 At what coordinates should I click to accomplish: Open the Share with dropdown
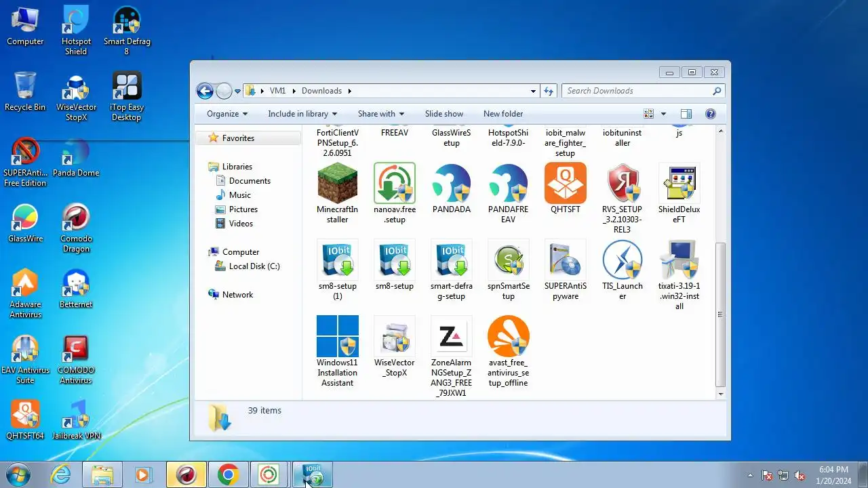click(x=381, y=114)
